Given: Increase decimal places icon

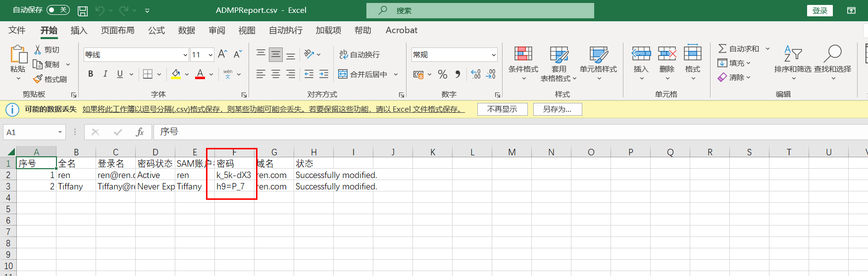Looking at the screenshot, I should point(476,74).
